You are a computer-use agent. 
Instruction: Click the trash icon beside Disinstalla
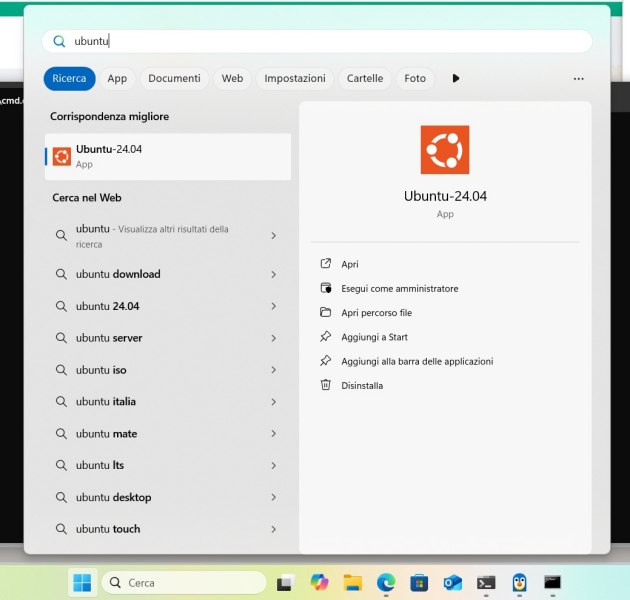click(x=325, y=385)
